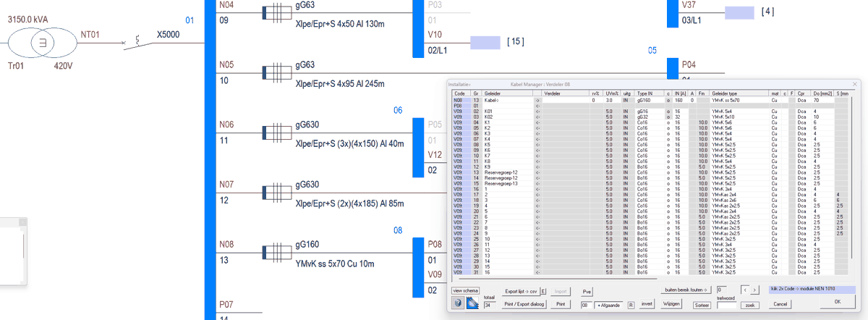Click the small R button beside Afgaande
This screenshot has width=868, height=320.
pyautogui.click(x=631, y=305)
